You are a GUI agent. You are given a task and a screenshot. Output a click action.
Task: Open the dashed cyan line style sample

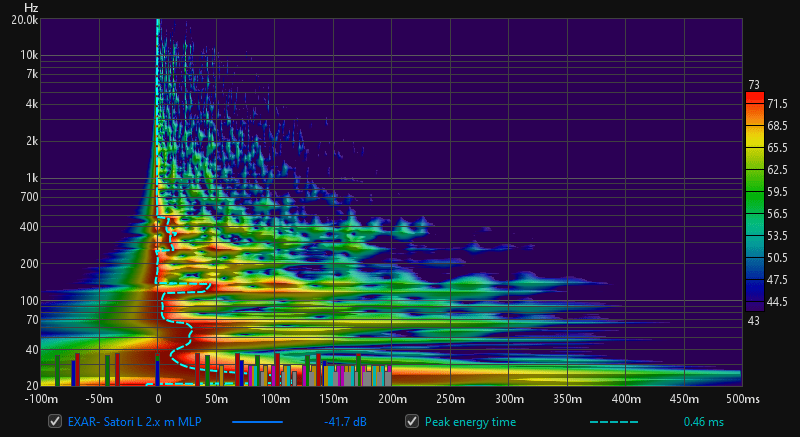pyautogui.click(x=614, y=422)
